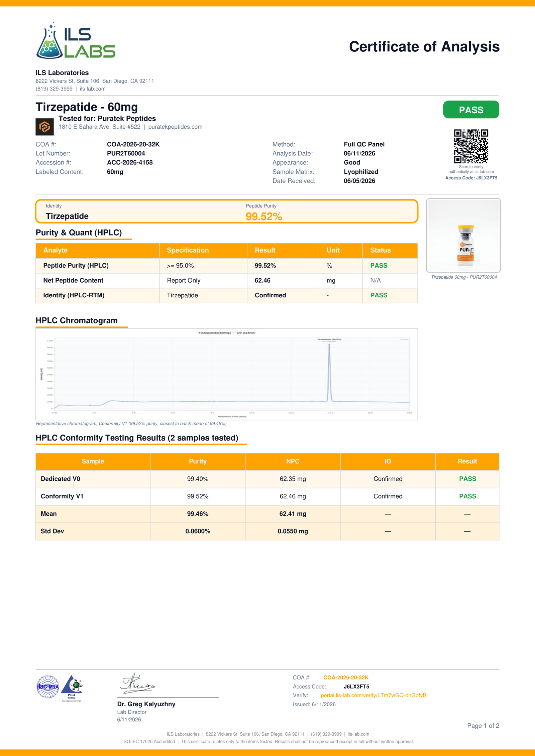The image size is (535, 756).
Task: Open ils-lab.com link below the ILS Laboratories heading
Action: point(93,89)
